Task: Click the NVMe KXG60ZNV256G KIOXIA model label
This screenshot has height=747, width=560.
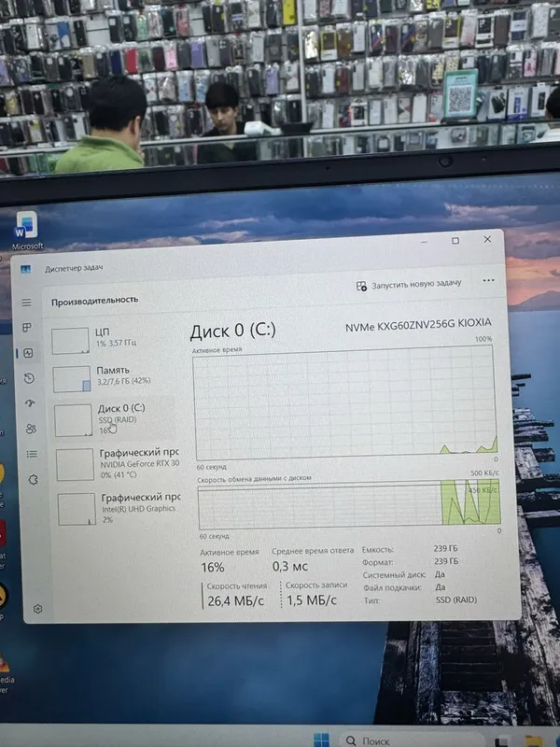Action: pyautogui.click(x=418, y=324)
